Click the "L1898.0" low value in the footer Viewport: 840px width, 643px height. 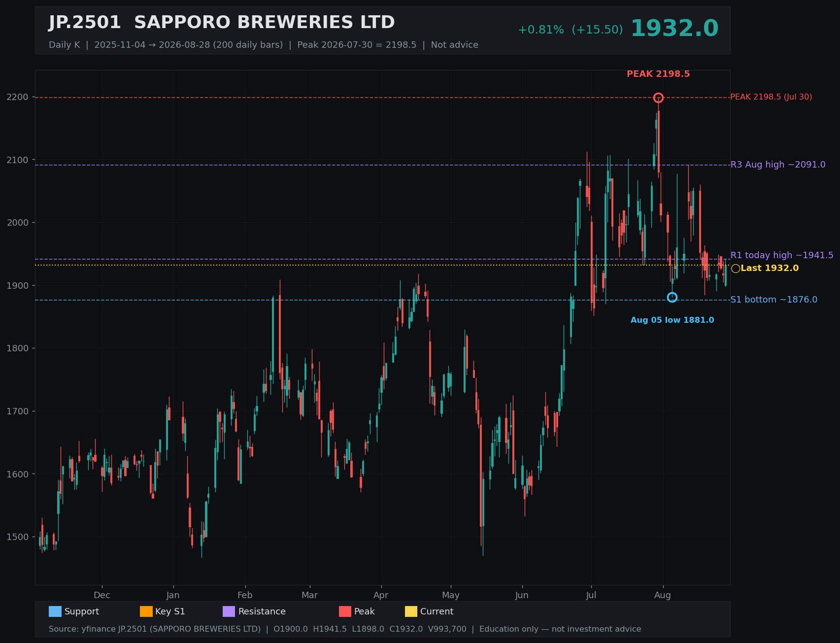368,629
